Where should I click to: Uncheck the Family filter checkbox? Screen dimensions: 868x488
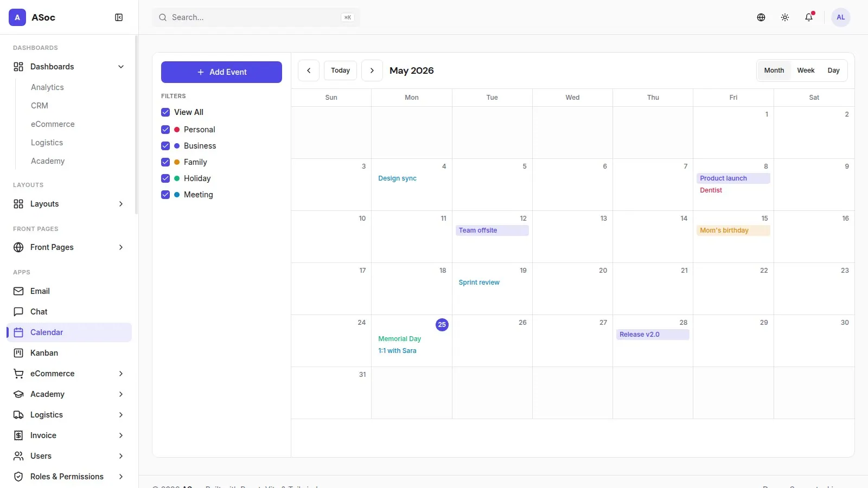pos(165,162)
